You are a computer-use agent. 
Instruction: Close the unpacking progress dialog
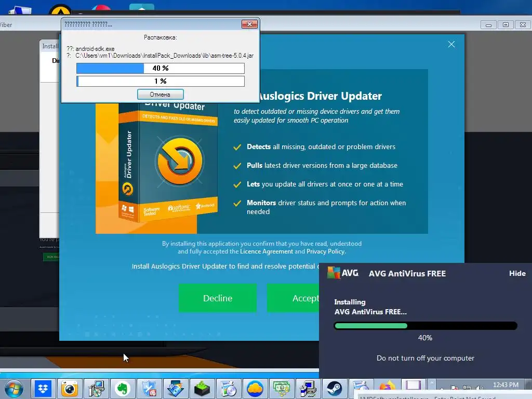coord(249,24)
